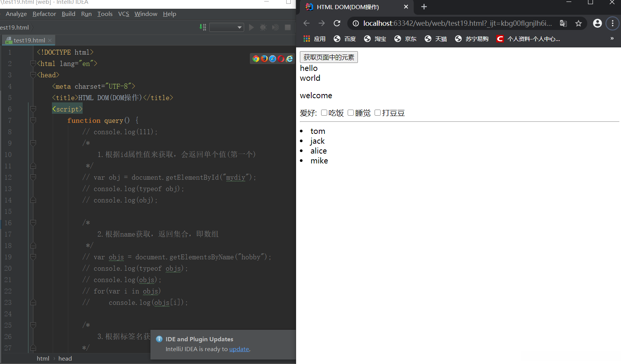Bookmark this page with the star icon
The width and height of the screenshot is (621, 364).
click(579, 24)
